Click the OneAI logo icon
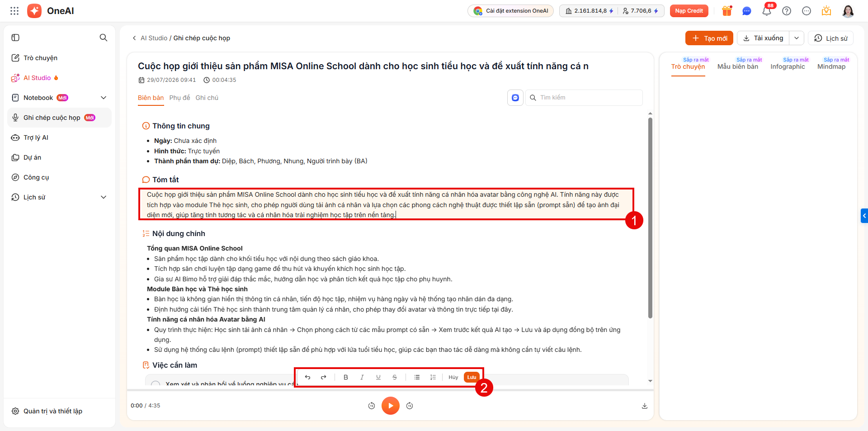The height and width of the screenshot is (431, 868). tap(34, 11)
